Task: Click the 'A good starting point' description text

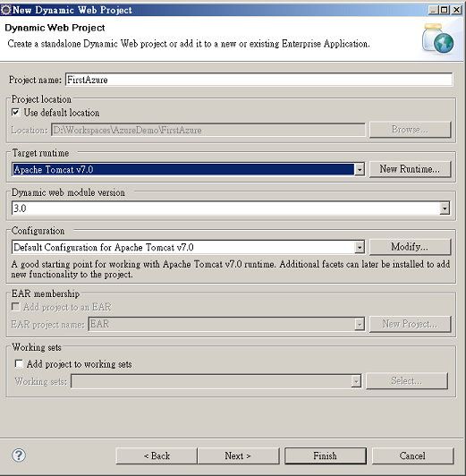Action: (231, 269)
